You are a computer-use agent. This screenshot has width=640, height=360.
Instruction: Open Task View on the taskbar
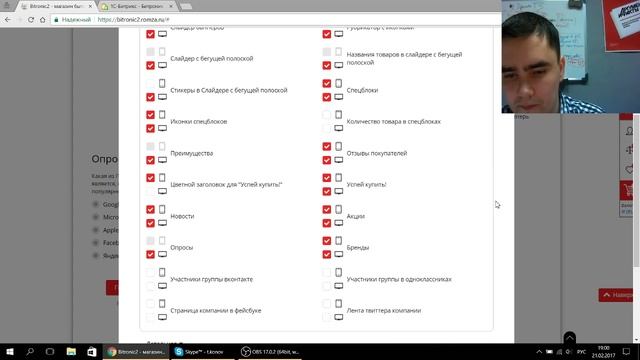[x=50, y=351]
